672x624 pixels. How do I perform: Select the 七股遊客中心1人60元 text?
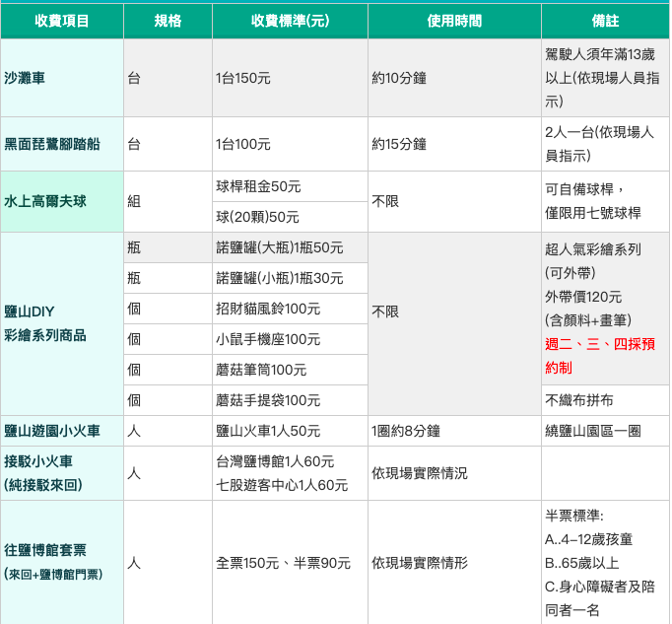pyautogui.click(x=282, y=485)
